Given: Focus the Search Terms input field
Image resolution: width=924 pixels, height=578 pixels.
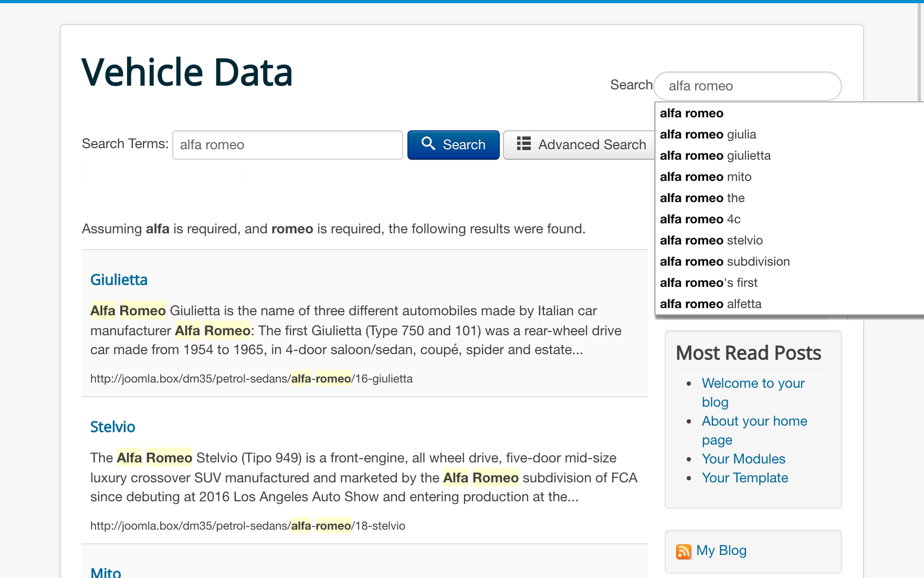Looking at the screenshot, I should point(287,145).
